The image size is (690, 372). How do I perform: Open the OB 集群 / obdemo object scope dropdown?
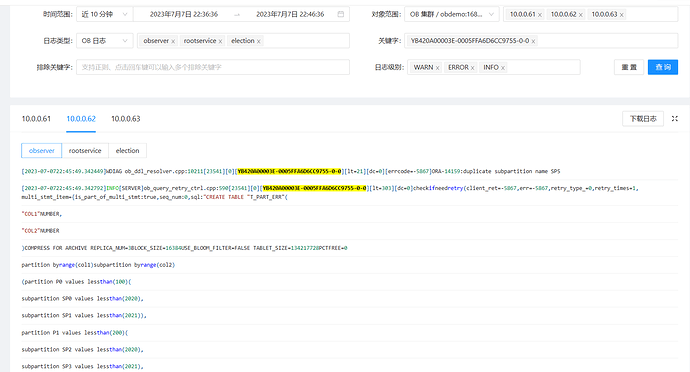[x=452, y=14]
